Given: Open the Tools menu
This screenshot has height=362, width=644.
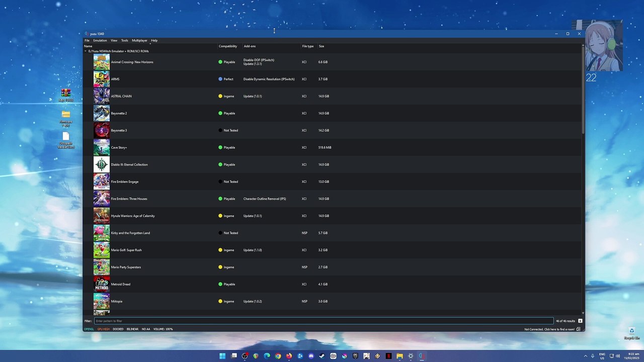Looking at the screenshot, I should click(125, 41).
